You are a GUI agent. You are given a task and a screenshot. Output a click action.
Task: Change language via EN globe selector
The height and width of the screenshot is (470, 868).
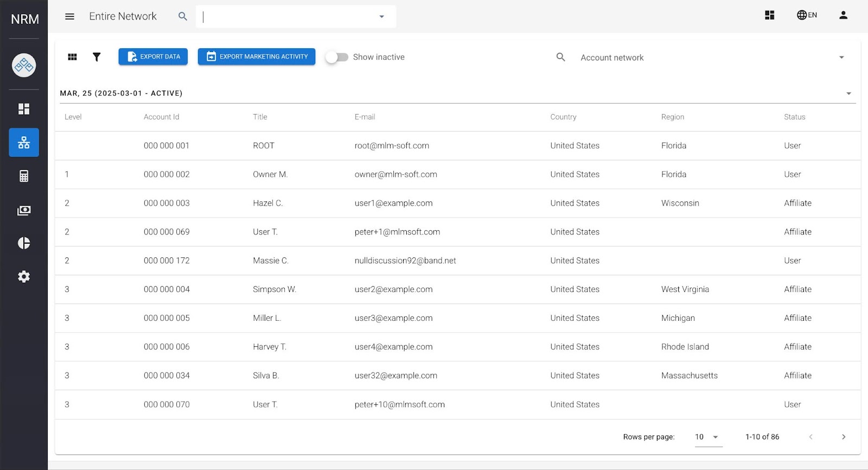[807, 15]
